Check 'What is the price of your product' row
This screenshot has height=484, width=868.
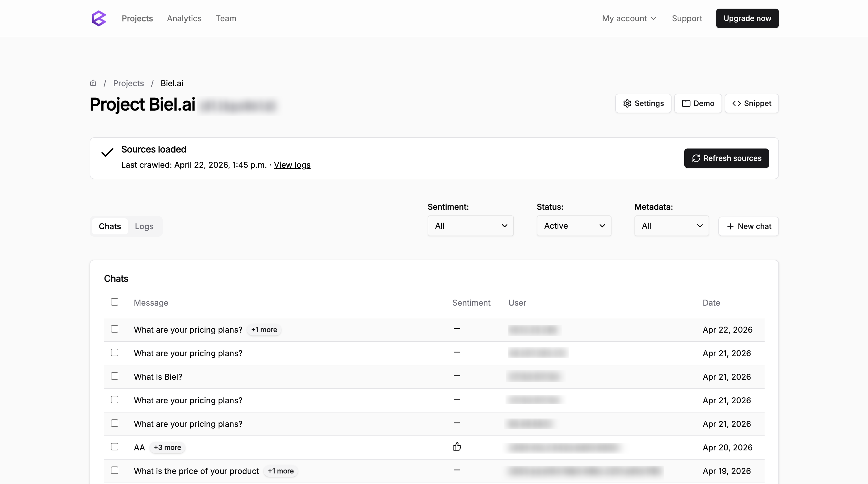click(x=115, y=470)
